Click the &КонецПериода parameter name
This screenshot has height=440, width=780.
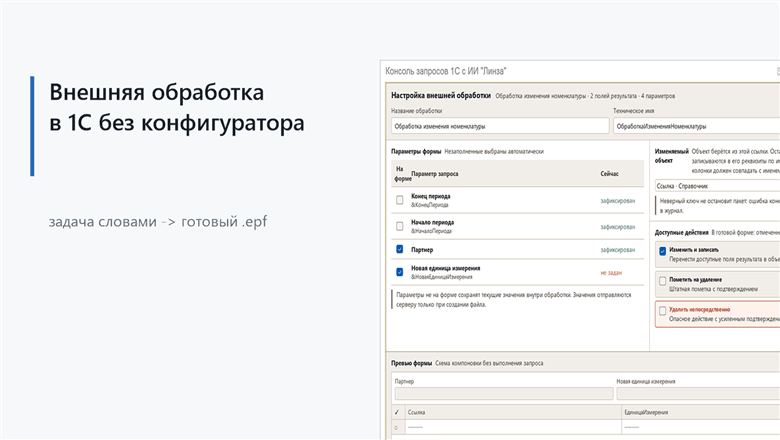click(x=429, y=205)
